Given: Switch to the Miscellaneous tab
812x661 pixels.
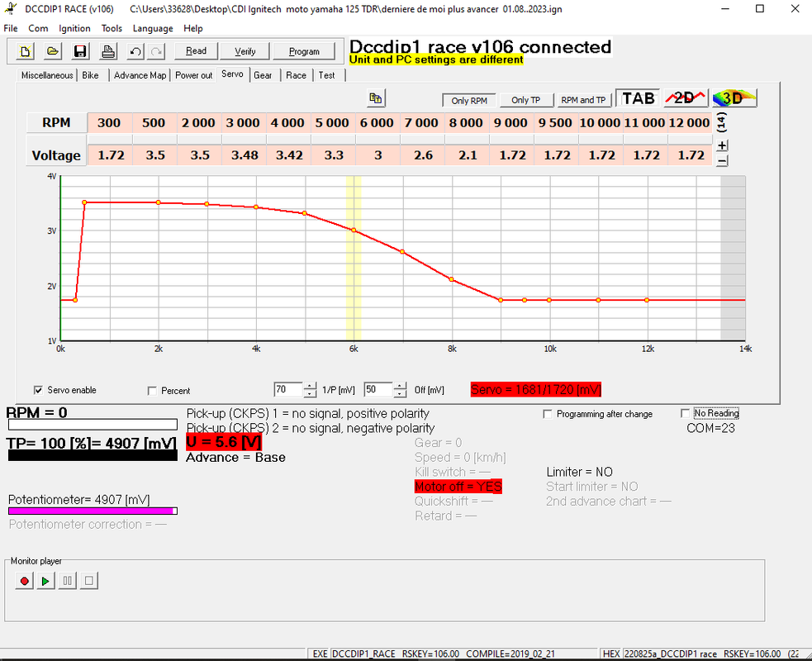Looking at the screenshot, I should click(47, 75).
